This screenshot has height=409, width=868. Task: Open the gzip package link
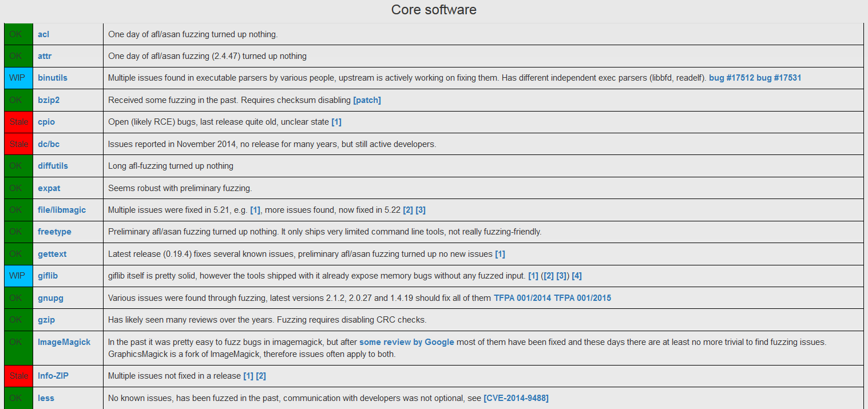coord(46,320)
